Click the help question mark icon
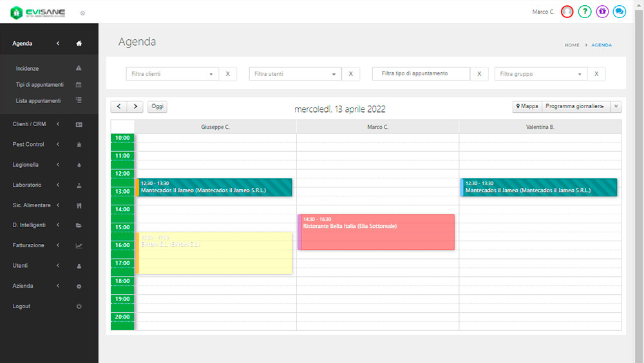The width and height of the screenshot is (644, 363). (585, 12)
